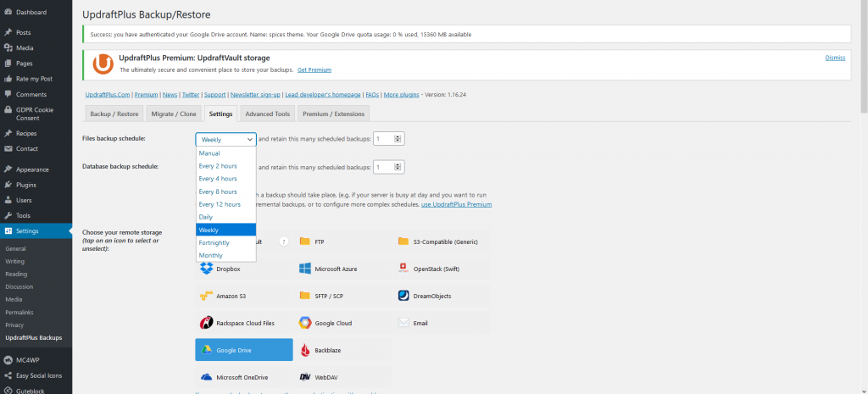Click the Comments bubble icon

[x=8, y=95]
